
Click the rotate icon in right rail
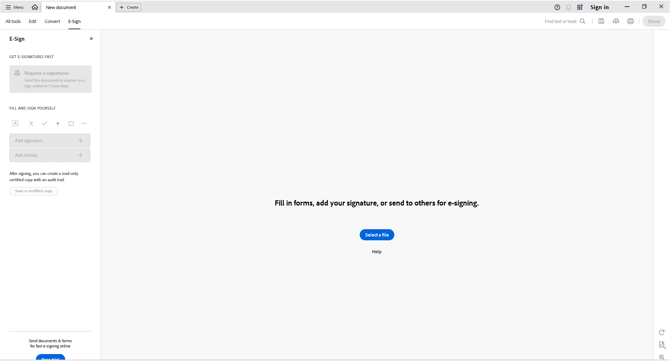pyautogui.click(x=661, y=332)
